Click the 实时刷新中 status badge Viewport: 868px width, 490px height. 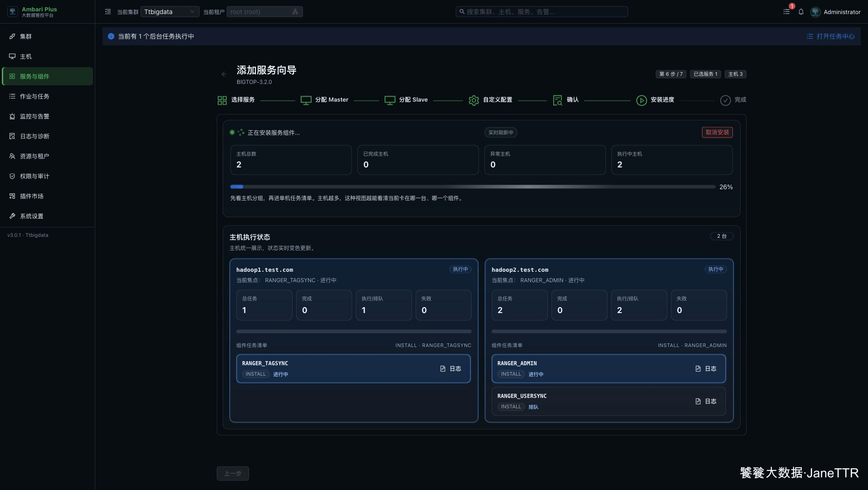click(501, 132)
